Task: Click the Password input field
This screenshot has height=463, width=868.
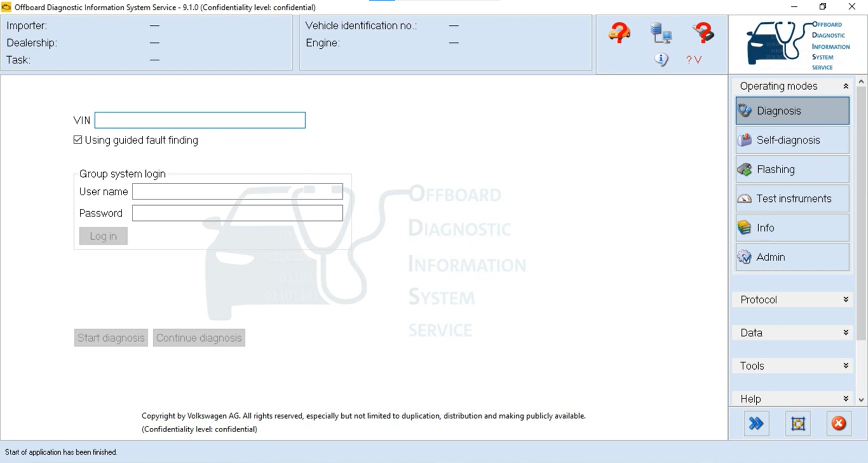Action: click(x=238, y=213)
